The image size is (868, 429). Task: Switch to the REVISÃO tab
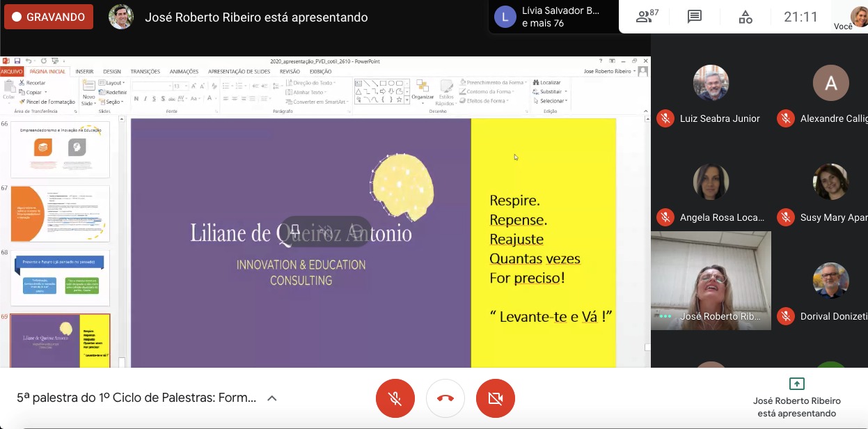coord(290,72)
